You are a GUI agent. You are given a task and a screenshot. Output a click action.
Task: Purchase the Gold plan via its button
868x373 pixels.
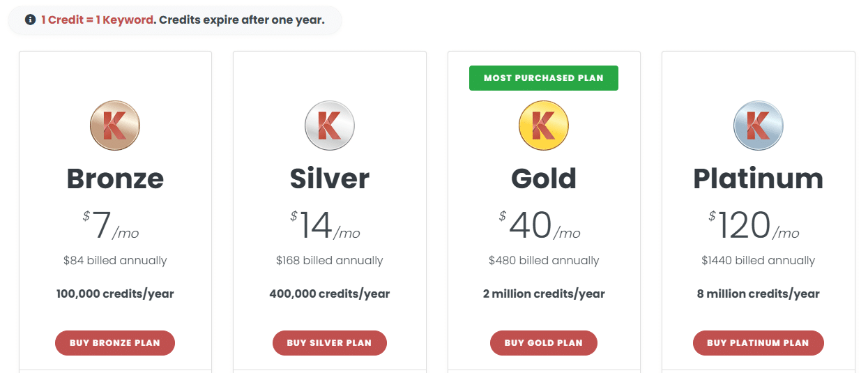(544, 343)
